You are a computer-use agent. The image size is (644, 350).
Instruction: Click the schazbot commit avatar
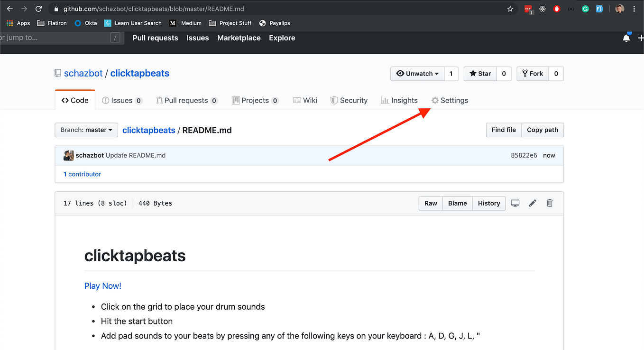pyautogui.click(x=68, y=155)
